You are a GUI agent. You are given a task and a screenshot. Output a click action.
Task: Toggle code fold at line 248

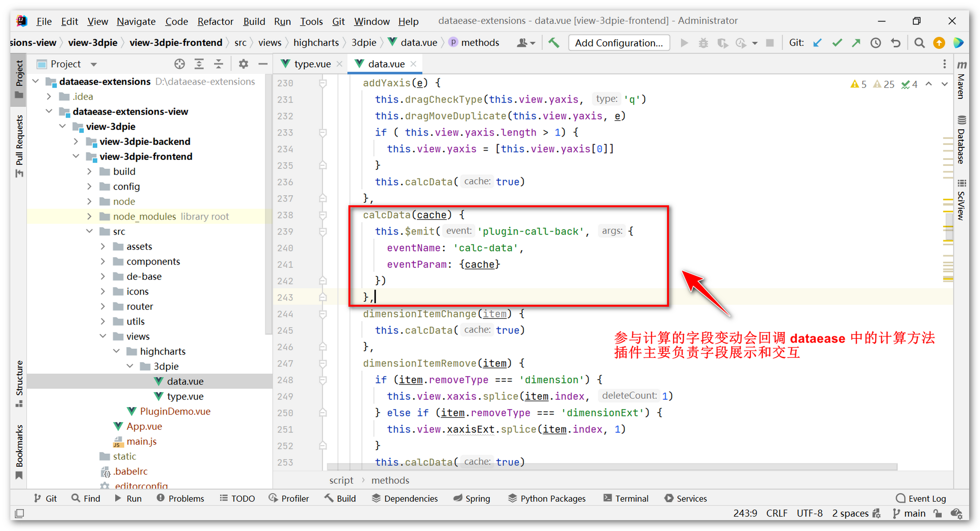[323, 380]
